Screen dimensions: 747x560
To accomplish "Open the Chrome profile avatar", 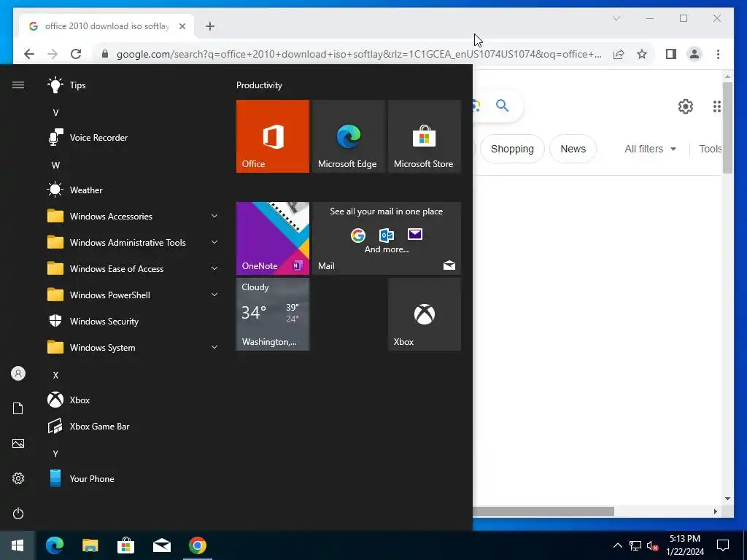I will pos(694,54).
